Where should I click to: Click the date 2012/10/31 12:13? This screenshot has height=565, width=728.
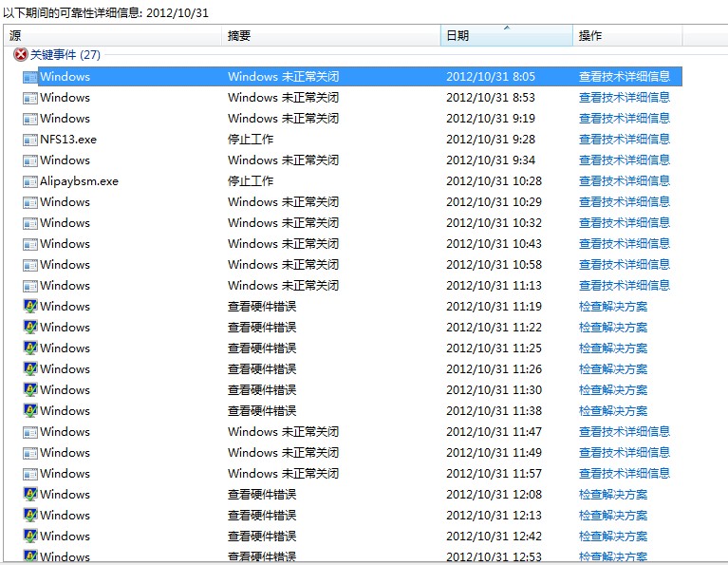[494, 516]
